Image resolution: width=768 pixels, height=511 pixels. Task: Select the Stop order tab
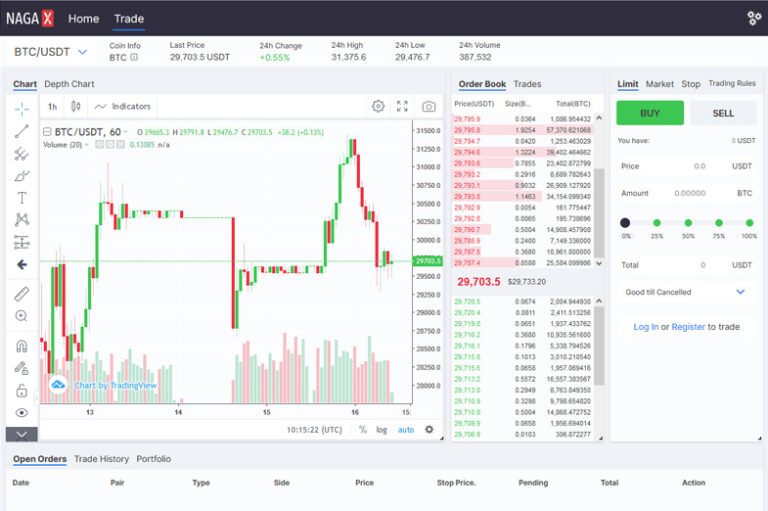tap(691, 84)
